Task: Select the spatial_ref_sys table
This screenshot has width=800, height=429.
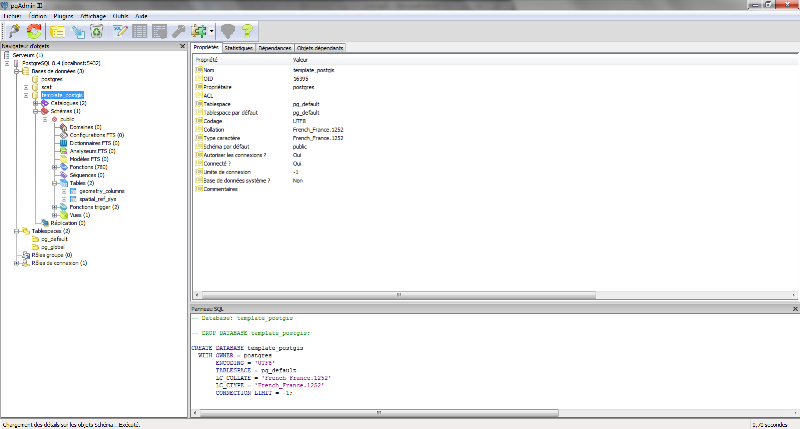Action: 98,198
